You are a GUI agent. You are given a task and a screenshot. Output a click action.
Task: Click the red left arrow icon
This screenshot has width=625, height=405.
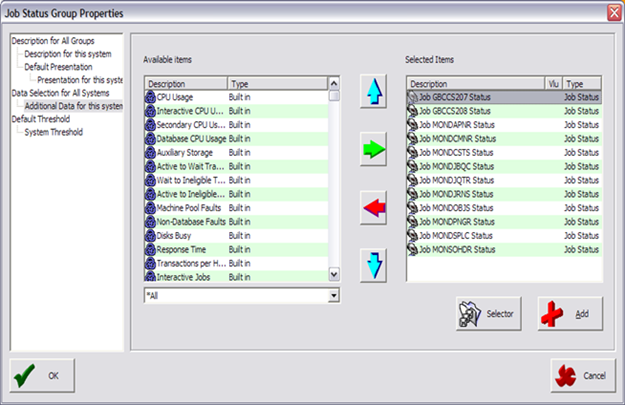[374, 208]
